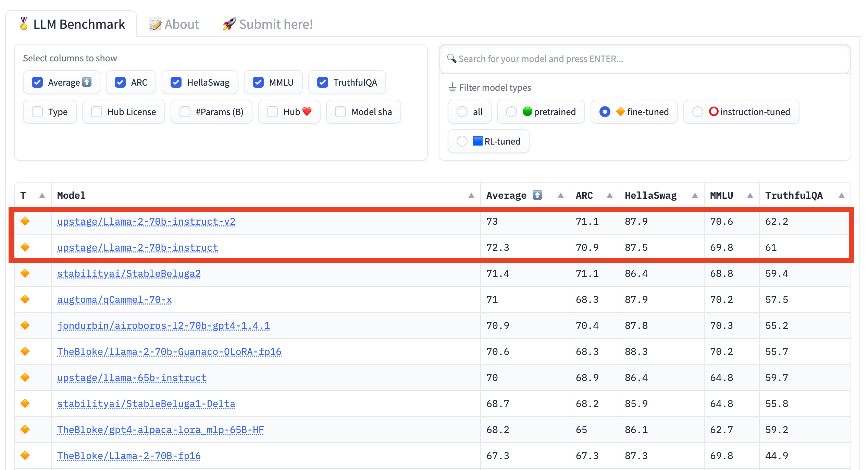Open augtoma/qCammel-70-x model link

[x=114, y=300]
